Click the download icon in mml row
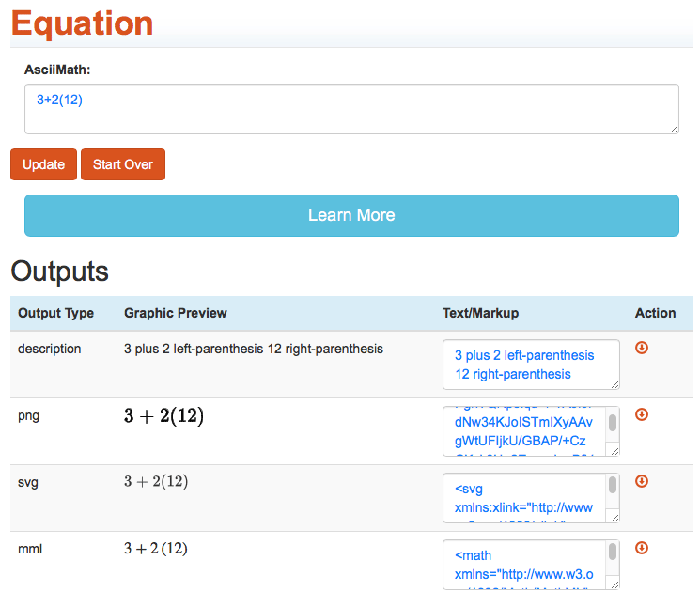 (643, 548)
